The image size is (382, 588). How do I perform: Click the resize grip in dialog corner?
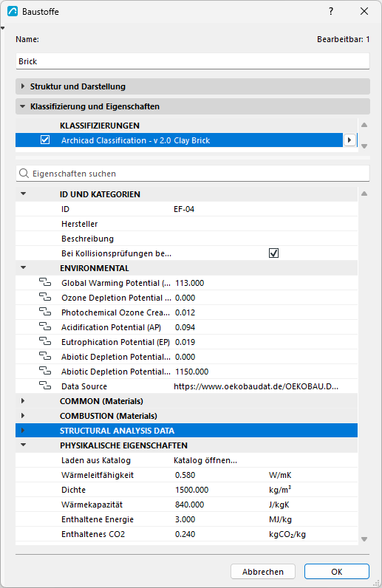(x=376, y=582)
